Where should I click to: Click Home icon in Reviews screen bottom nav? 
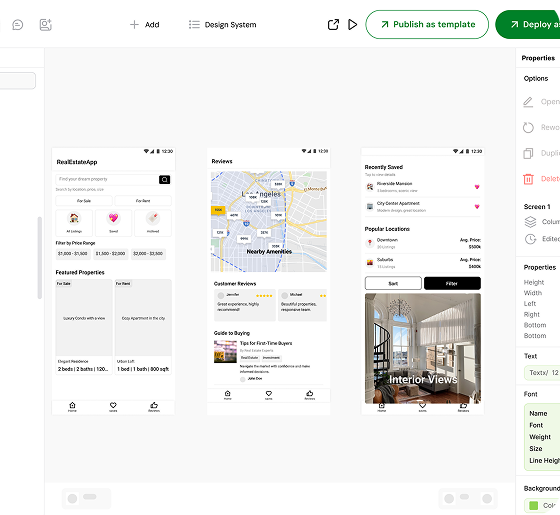click(228, 395)
